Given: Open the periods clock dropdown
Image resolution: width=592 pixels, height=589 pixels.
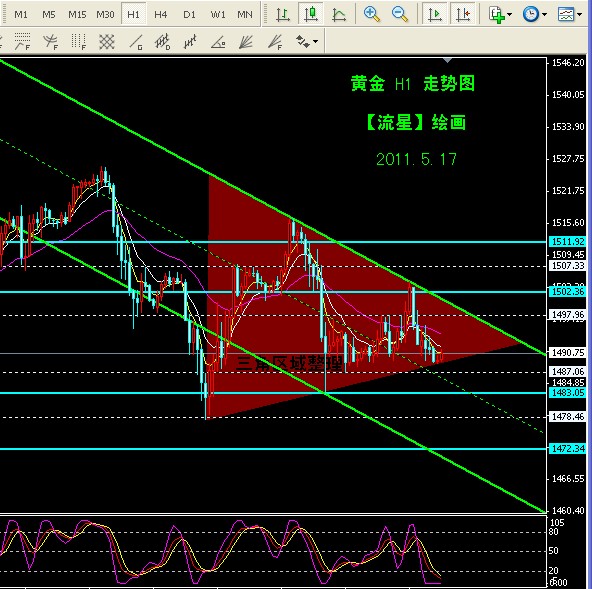Looking at the screenshot, I should (535, 14).
